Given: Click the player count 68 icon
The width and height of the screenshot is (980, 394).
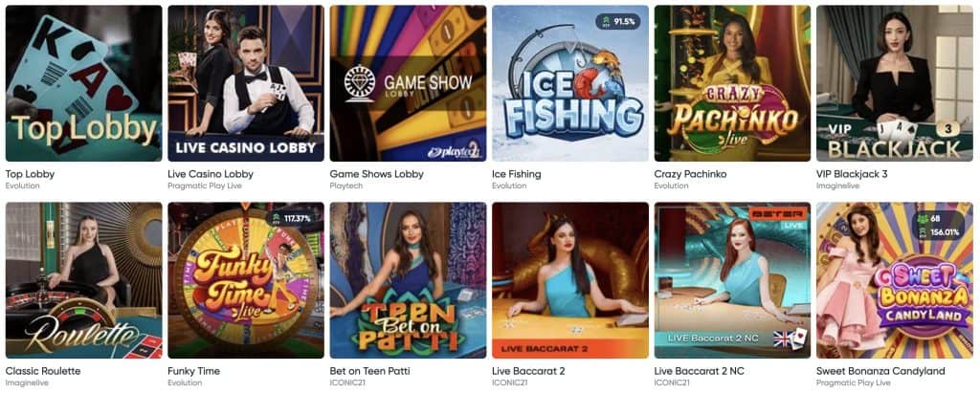Looking at the screenshot, I should (x=922, y=219).
